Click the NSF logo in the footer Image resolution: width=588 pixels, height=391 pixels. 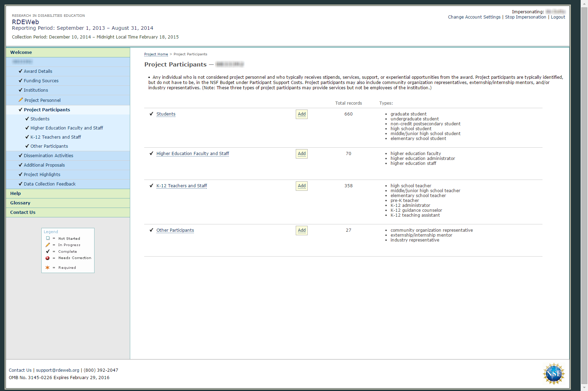554,373
